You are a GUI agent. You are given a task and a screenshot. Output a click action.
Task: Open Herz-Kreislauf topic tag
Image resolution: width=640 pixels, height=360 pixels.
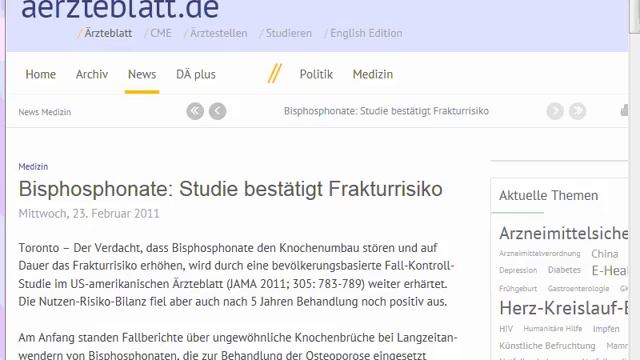(563, 308)
